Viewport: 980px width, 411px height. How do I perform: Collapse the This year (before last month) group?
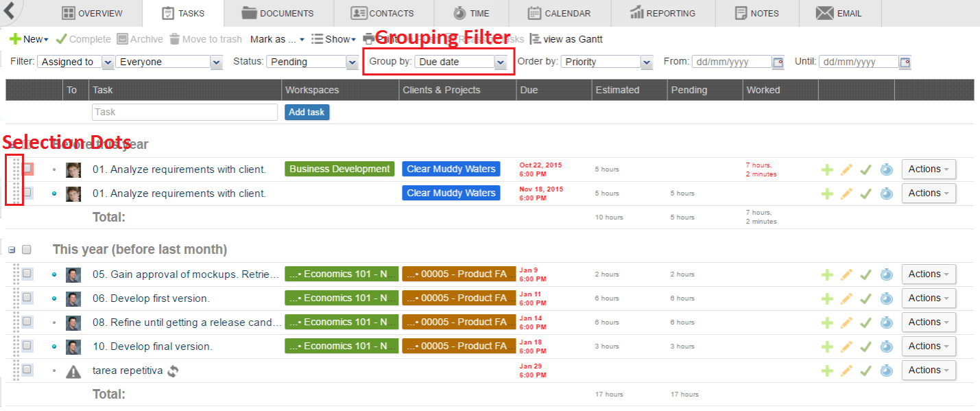tap(12, 250)
